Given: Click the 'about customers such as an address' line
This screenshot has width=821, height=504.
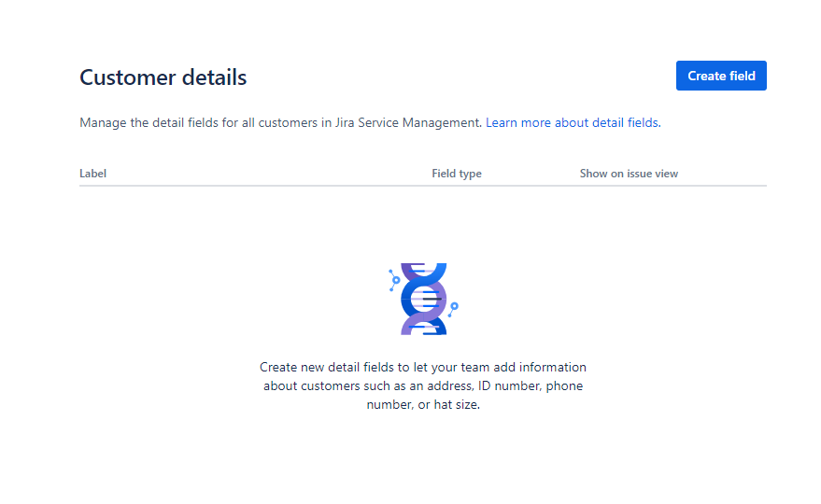Looking at the screenshot, I should coord(422,386).
